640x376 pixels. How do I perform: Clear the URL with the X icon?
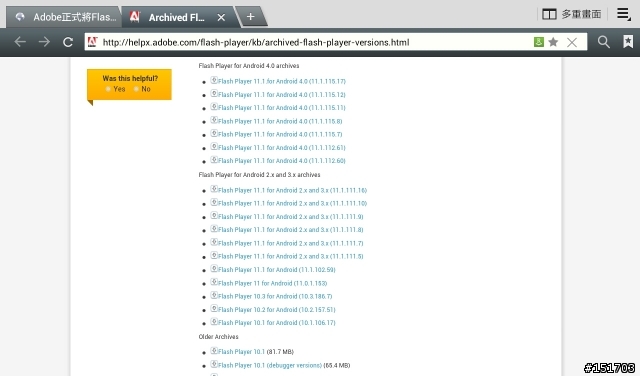[x=572, y=42]
